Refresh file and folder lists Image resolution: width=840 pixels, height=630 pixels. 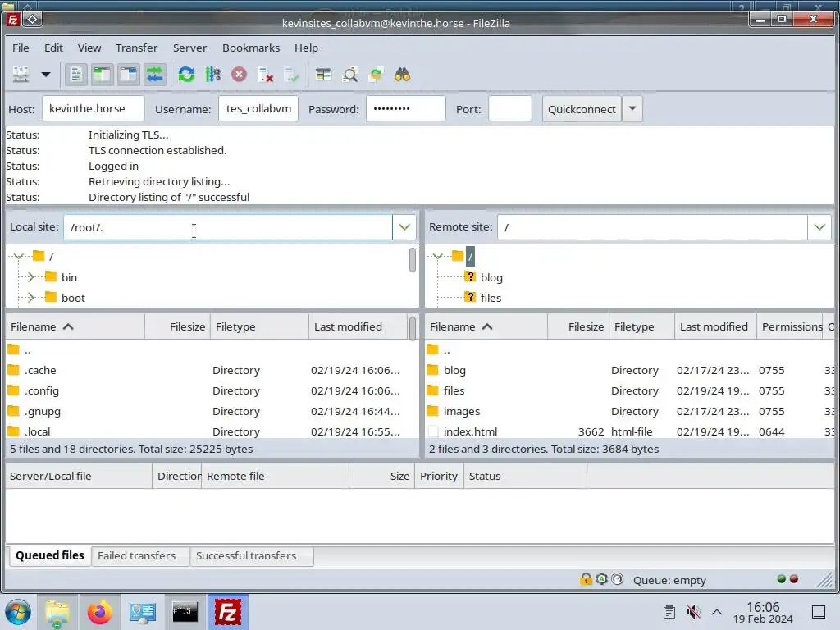coord(186,75)
